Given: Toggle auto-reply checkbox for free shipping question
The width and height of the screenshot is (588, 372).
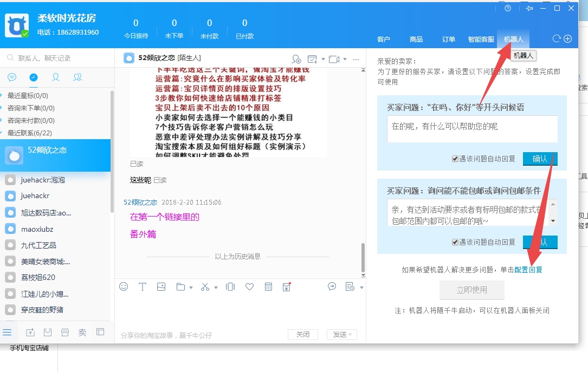Looking at the screenshot, I should click(x=455, y=242).
